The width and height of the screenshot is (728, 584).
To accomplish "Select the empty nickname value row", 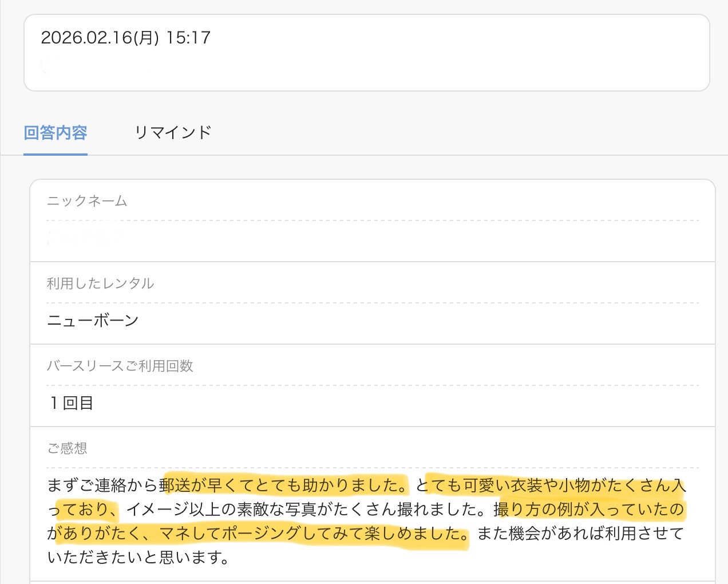I will (372, 240).
